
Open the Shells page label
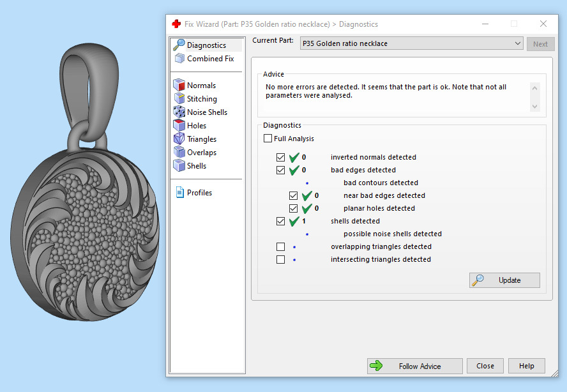(197, 165)
